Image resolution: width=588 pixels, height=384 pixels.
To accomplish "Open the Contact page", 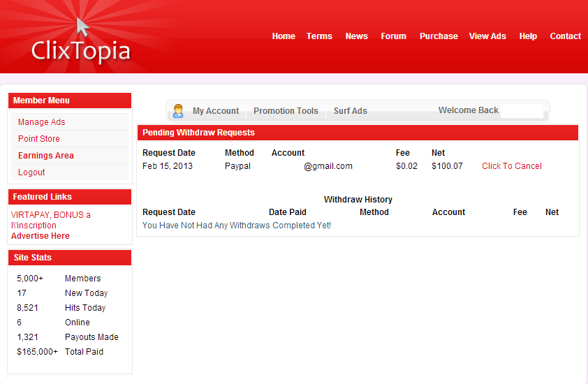I will coord(565,36).
